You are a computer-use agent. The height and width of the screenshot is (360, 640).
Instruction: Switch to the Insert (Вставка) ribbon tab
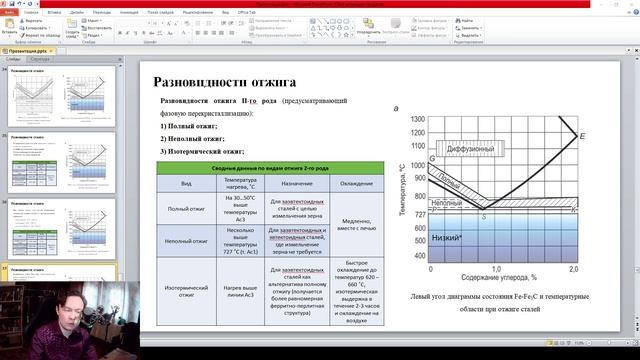click(x=54, y=13)
